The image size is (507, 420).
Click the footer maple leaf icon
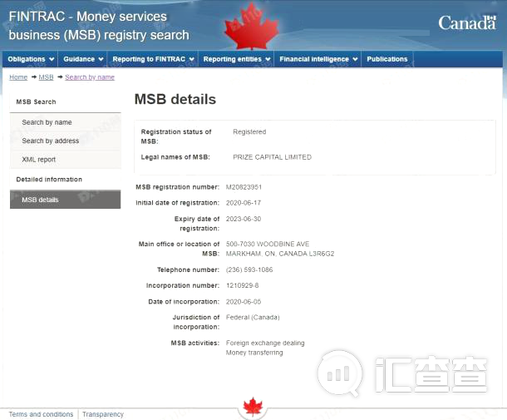[x=253, y=407]
